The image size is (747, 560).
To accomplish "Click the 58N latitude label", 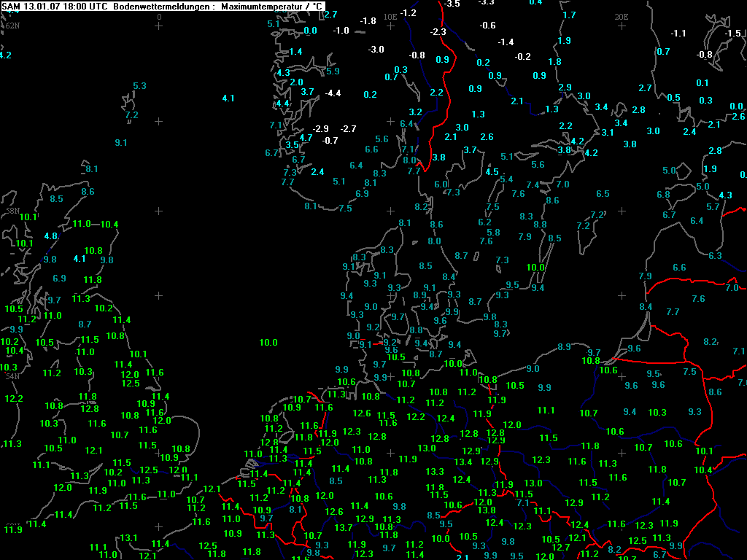I will tap(12, 211).
